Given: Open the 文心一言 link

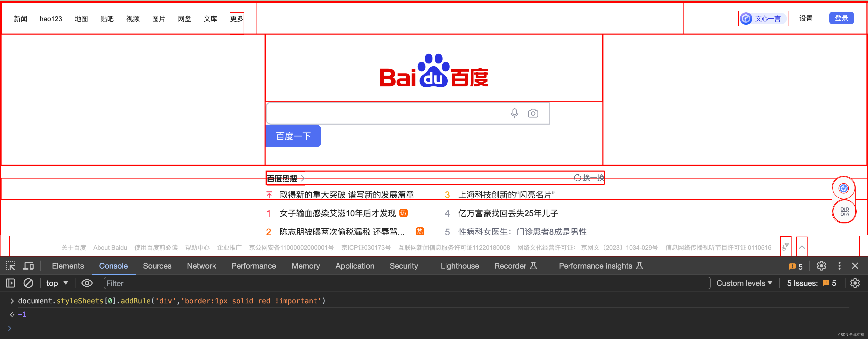Looking at the screenshot, I should (x=763, y=19).
